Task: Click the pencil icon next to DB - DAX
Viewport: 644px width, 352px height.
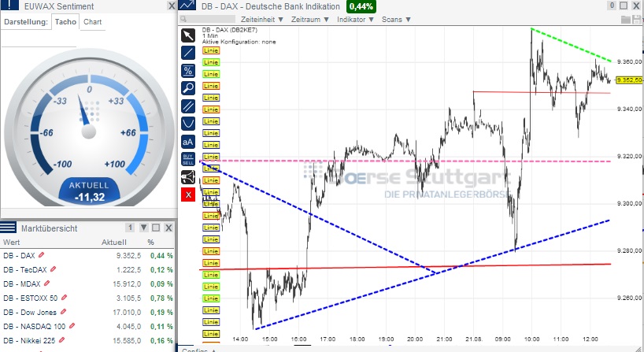Action: click(x=41, y=255)
